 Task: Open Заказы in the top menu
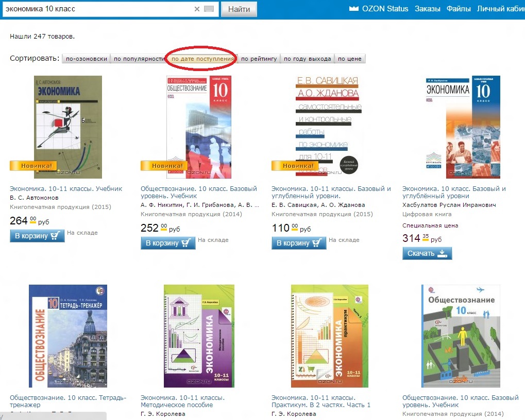coord(427,9)
